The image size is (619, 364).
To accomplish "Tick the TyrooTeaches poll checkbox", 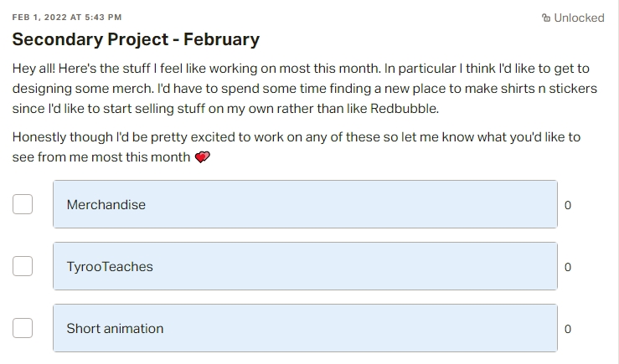I will coord(23,266).
